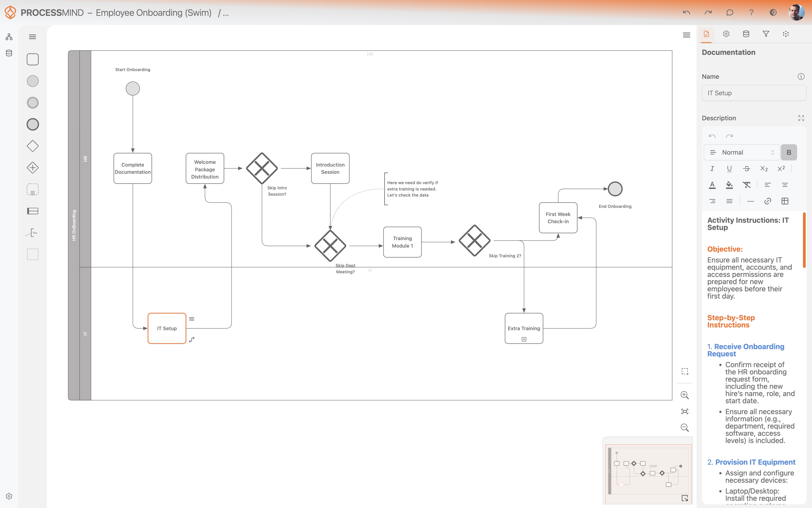Viewport: 812px width, 508px height.
Task: Click the First Week Check-in task
Action: 558,218
